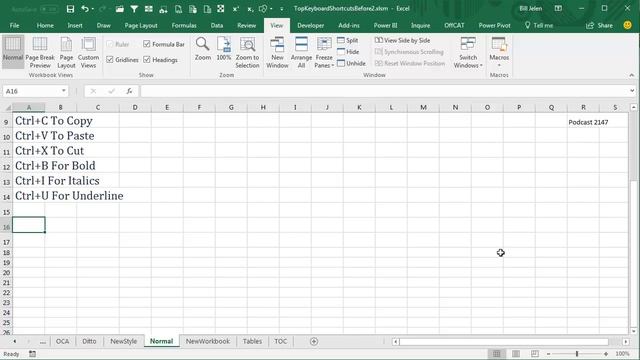Click Unhide window button
Viewport: 640px width, 360px height.
coord(351,63)
